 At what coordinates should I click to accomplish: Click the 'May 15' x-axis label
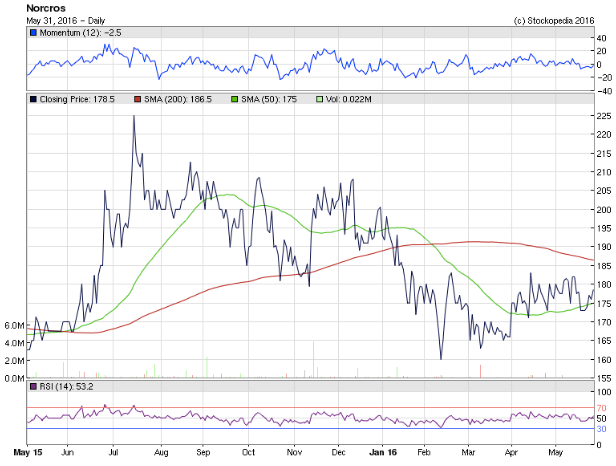[x=28, y=452]
